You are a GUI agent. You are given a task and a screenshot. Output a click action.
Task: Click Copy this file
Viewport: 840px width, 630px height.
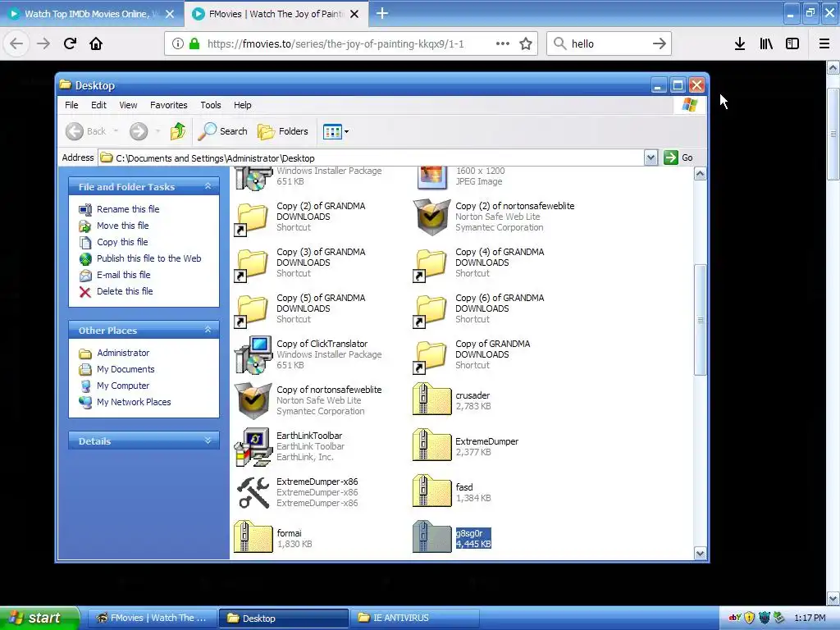[122, 242]
